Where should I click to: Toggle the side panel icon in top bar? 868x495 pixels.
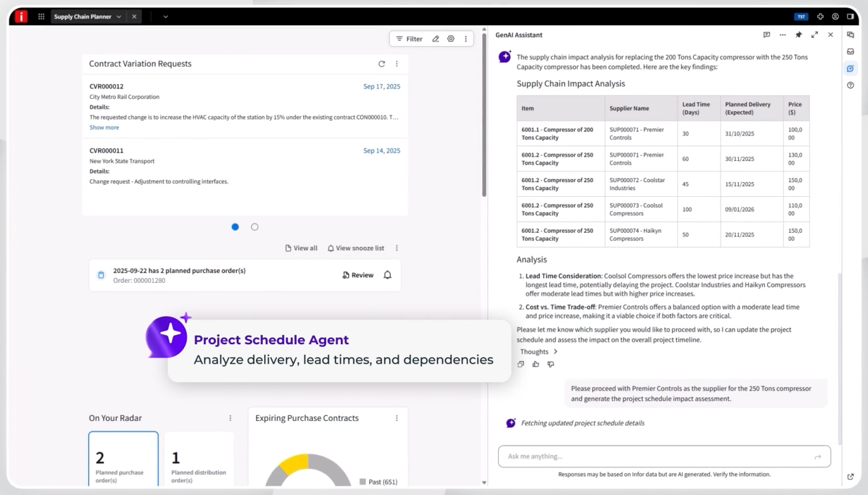tap(851, 17)
